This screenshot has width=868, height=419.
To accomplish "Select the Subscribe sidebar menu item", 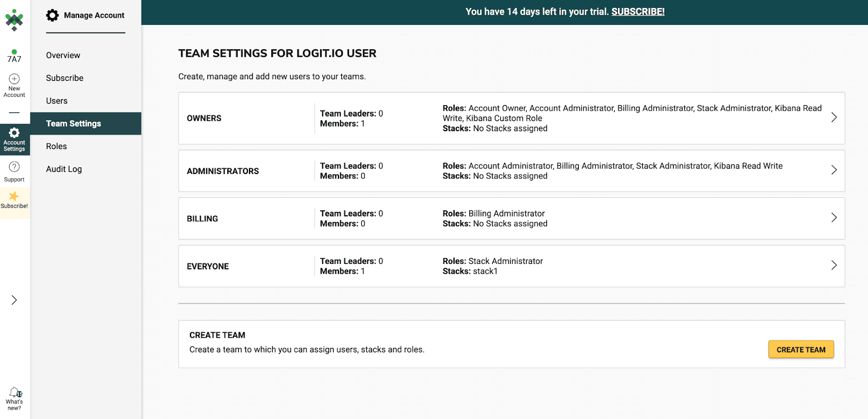I will [x=65, y=78].
